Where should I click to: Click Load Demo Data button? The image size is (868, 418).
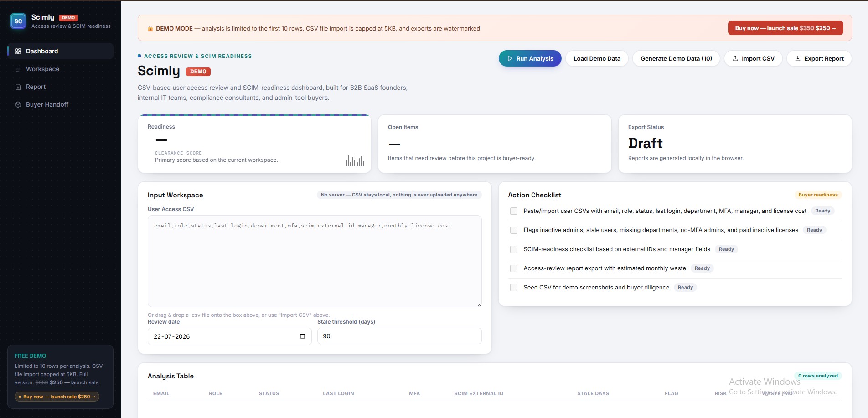click(597, 58)
